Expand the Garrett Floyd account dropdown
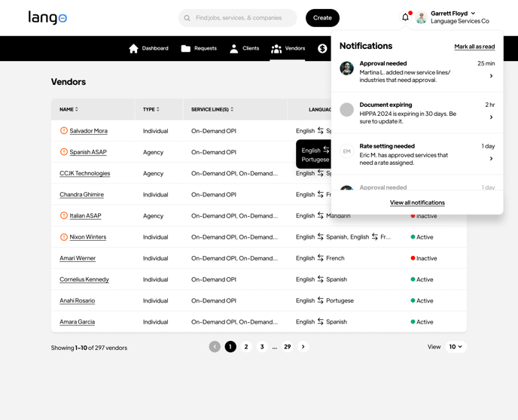Viewport: 518px width, 420px height. [473, 14]
